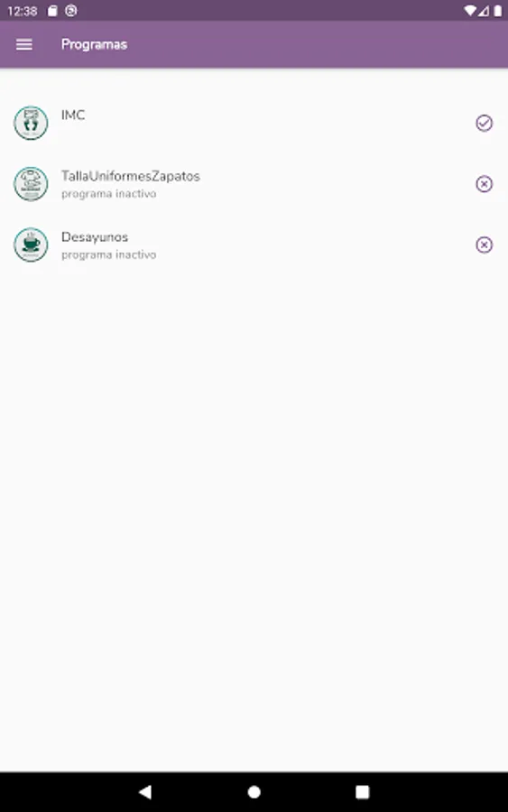Tap the Wi-Fi signal status icon

click(x=470, y=11)
